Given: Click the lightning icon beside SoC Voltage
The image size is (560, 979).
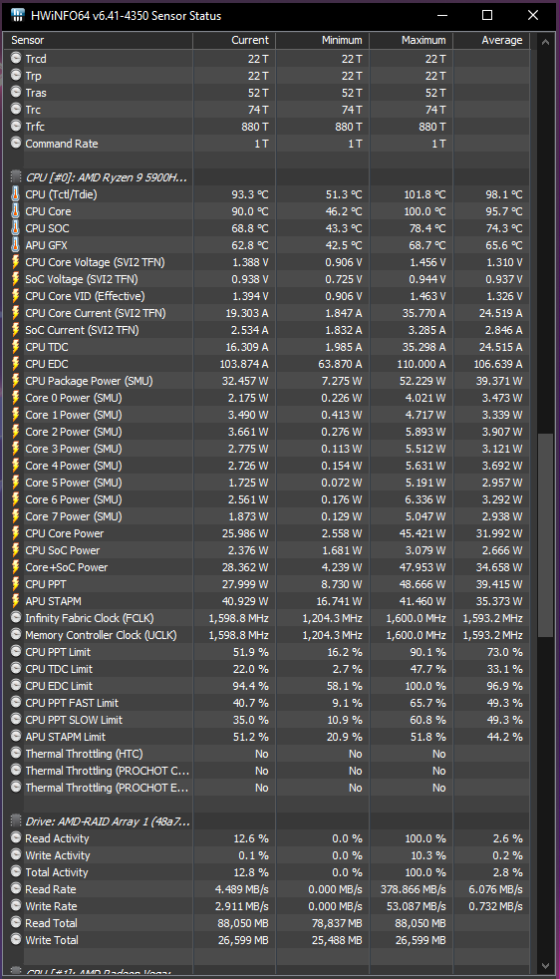Looking at the screenshot, I should 16,278.
